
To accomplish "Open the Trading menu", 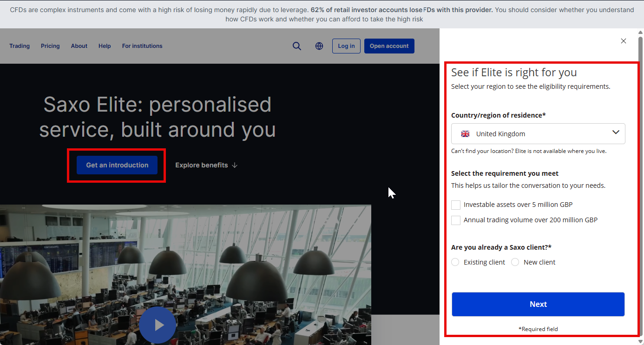I will click(20, 46).
